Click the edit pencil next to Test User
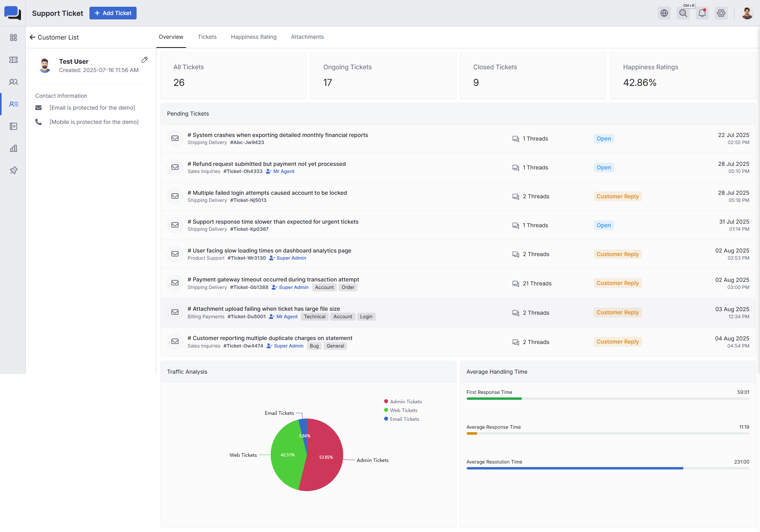This screenshot has width=760, height=532. tap(144, 60)
